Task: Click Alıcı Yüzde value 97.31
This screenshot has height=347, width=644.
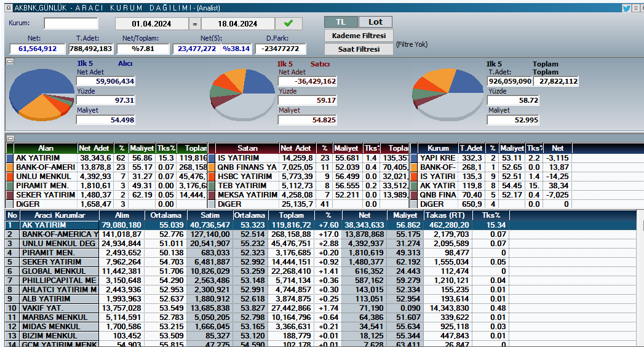Action: 106,100
